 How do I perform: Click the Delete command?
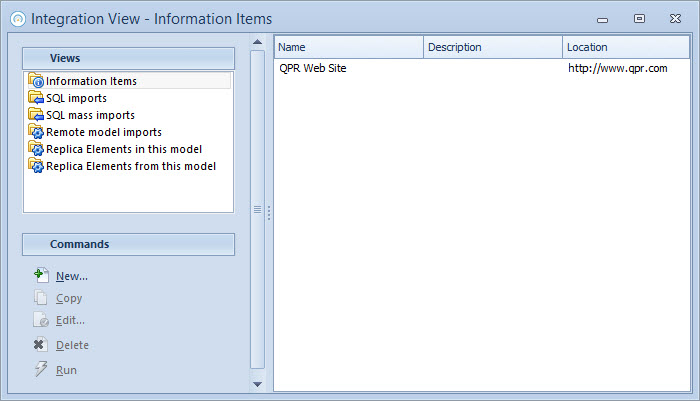[x=72, y=345]
